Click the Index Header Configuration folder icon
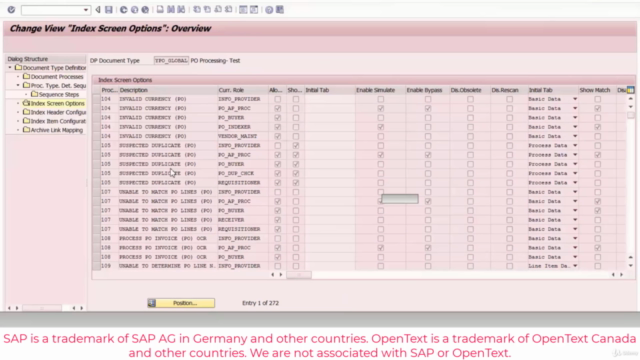 point(27,112)
